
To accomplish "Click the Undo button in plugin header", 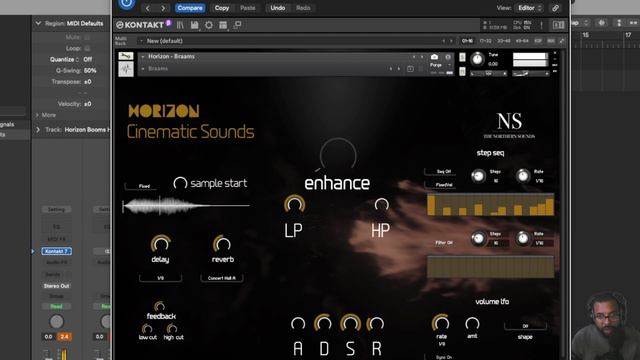I will [x=278, y=8].
